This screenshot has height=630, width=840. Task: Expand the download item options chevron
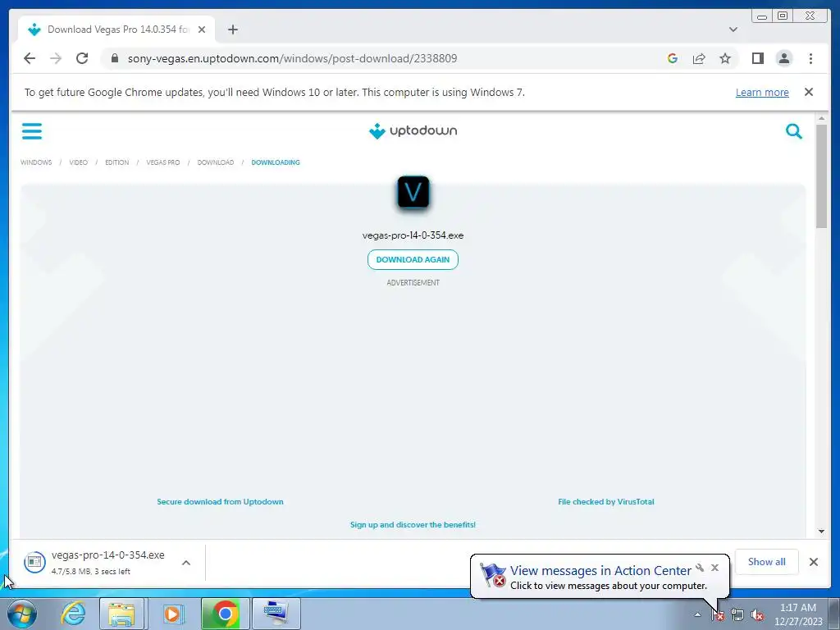[186, 563]
